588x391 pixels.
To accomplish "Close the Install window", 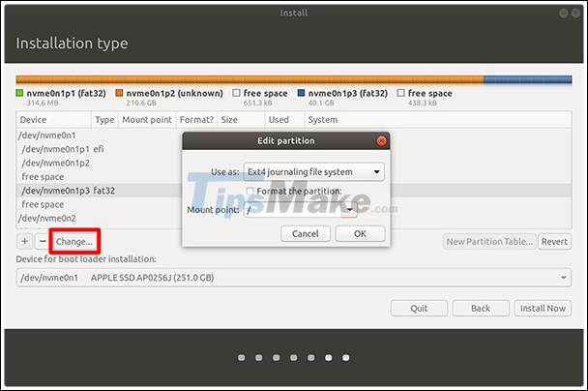I will pyautogui.click(x=575, y=14).
